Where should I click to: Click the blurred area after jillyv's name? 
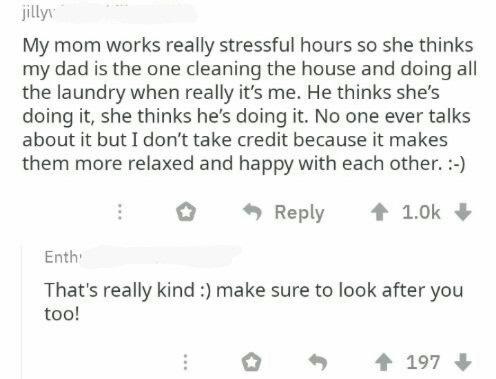click(x=126, y=14)
